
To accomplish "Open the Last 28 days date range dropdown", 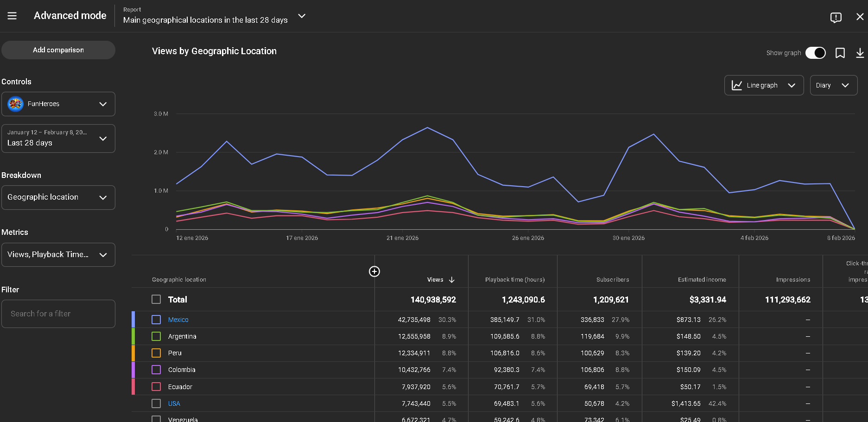I will [x=58, y=139].
